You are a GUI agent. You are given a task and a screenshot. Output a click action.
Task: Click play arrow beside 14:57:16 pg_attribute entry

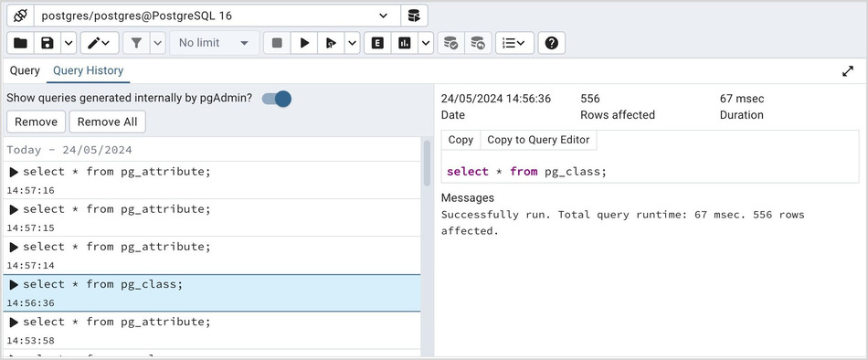coord(14,173)
